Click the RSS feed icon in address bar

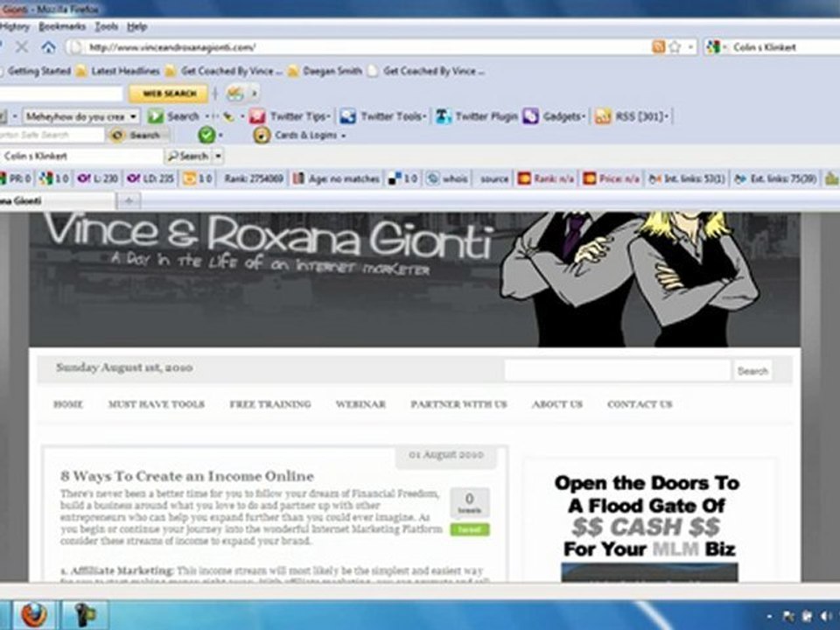[658, 47]
